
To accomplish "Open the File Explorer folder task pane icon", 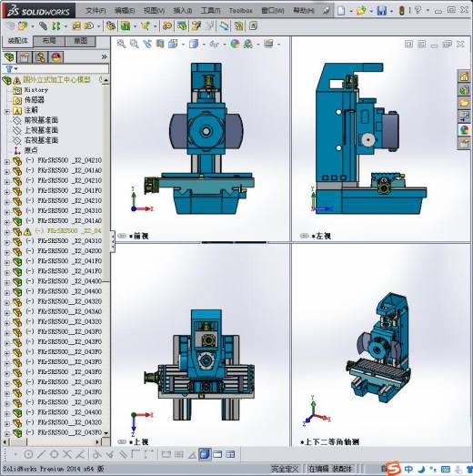I will (464, 103).
